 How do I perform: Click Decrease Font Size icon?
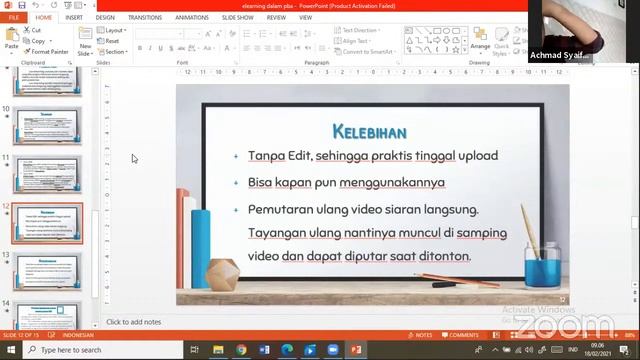coord(219,34)
